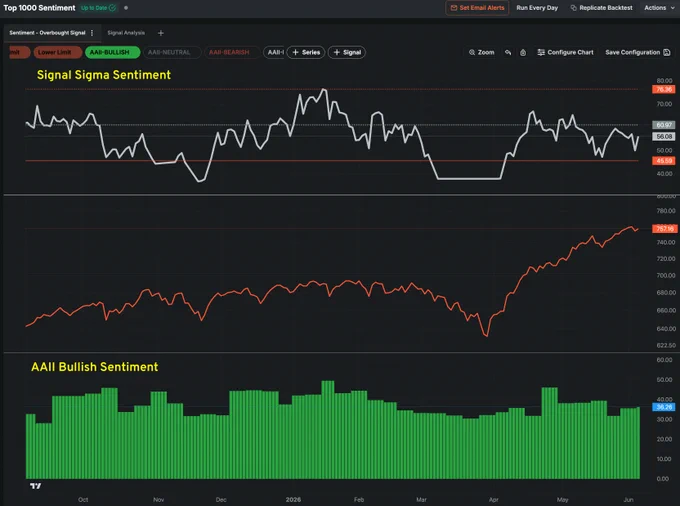Image resolution: width=680 pixels, height=506 pixels.
Task: Click the partially hidden AAII- series pill
Action: pos(274,52)
